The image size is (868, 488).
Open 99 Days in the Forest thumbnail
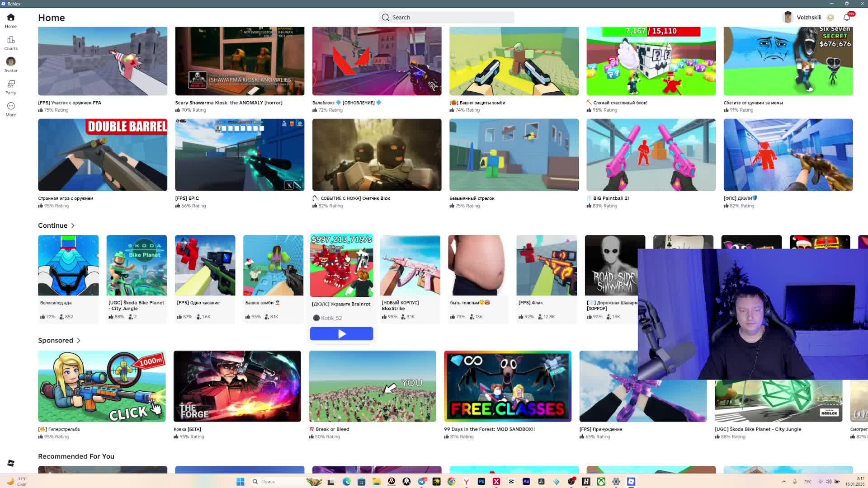(507, 386)
